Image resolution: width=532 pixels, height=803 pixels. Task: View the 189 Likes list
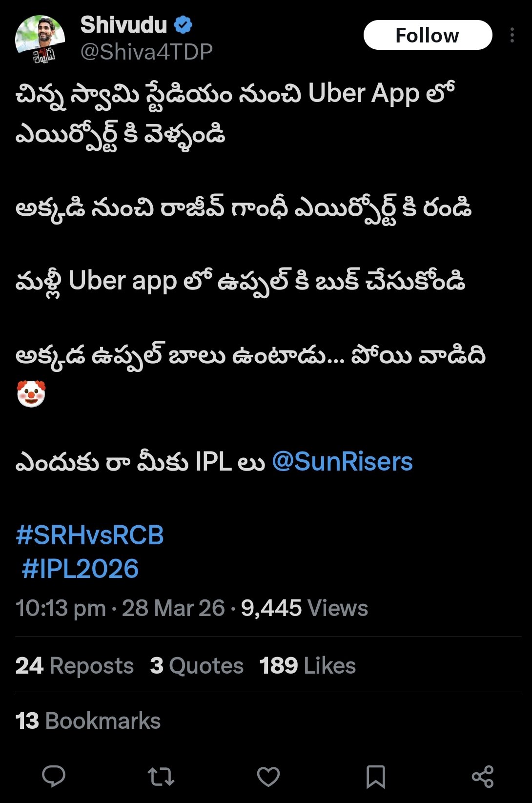tap(307, 665)
